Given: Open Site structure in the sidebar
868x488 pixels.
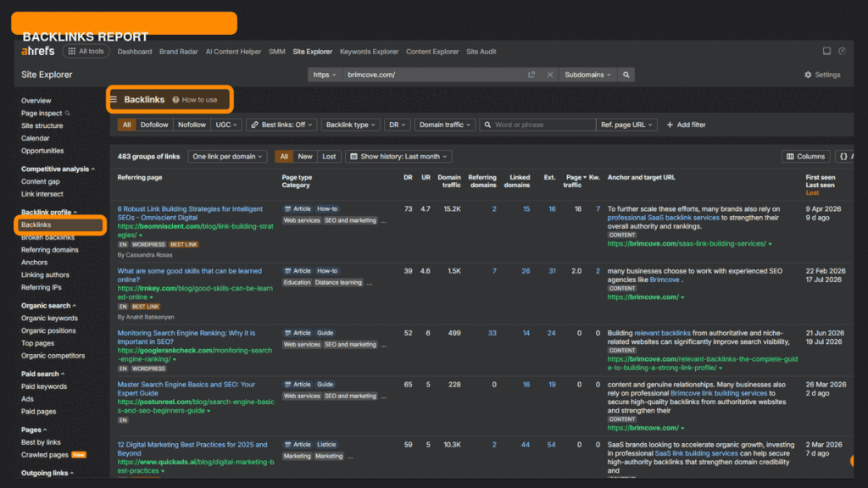Looking at the screenshot, I should [42, 125].
